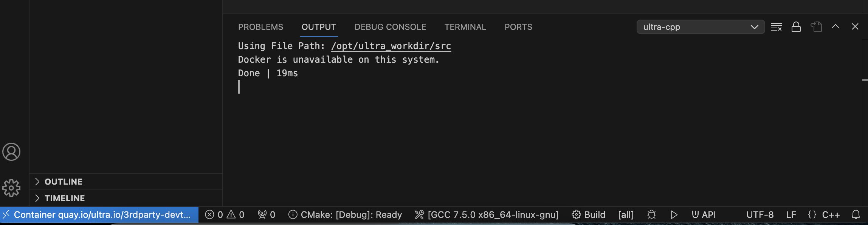Open the notifications bell
This screenshot has height=225, width=868.
856,215
